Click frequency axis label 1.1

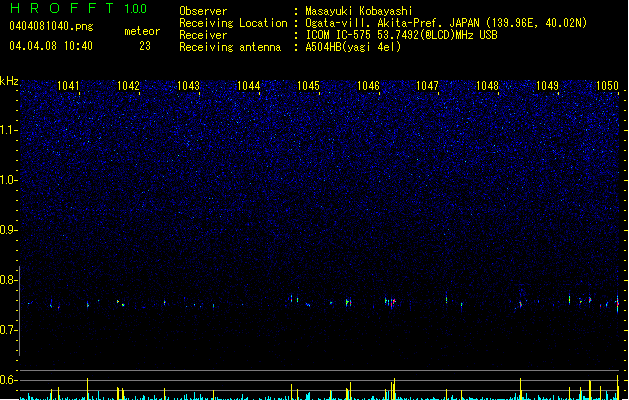(x=8, y=130)
